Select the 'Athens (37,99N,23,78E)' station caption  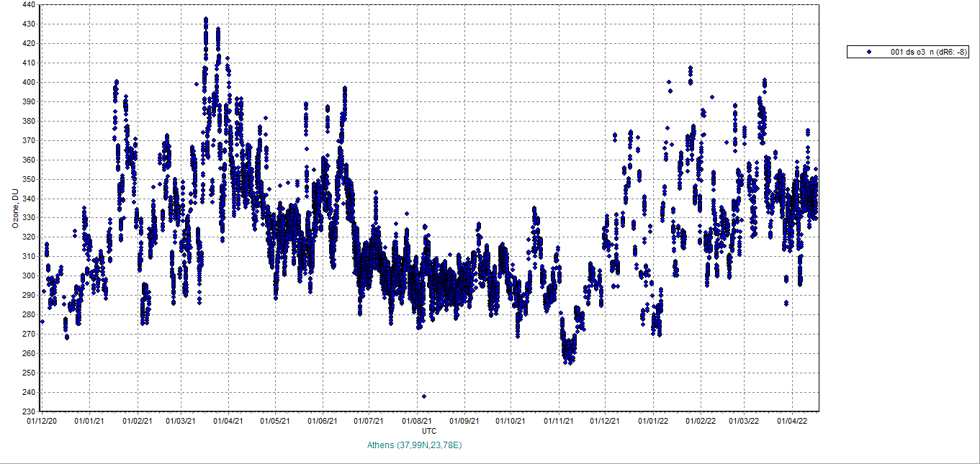(415, 445)
